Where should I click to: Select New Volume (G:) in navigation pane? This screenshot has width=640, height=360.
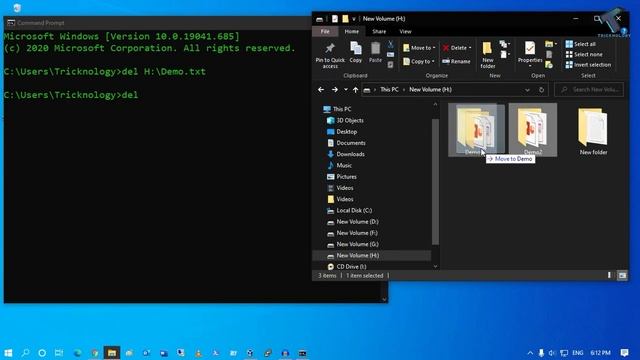pyautogui.click(x=353, y=244)
